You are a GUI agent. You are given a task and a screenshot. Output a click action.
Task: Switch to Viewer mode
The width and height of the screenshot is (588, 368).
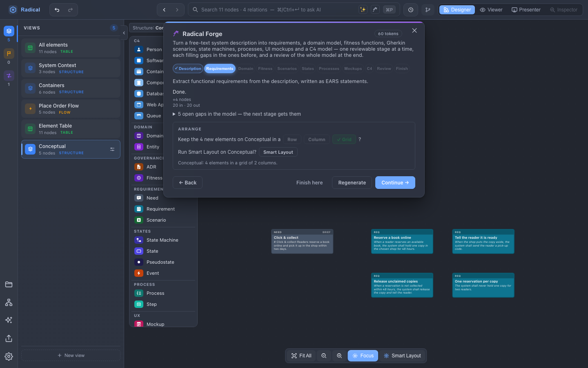pos(491,10)
